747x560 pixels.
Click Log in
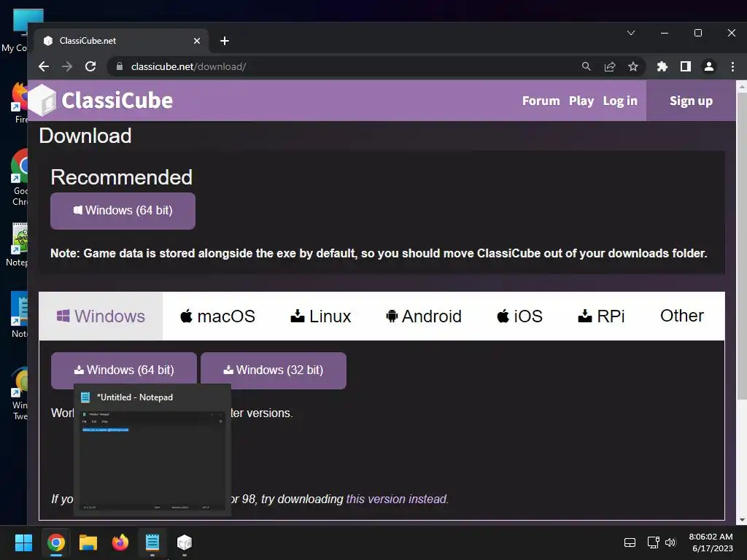620,101
